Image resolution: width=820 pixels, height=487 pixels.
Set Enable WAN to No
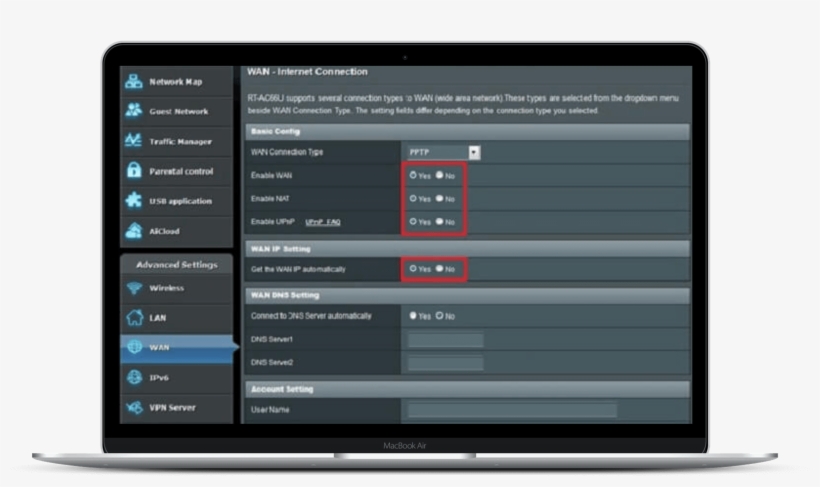click(x=439, y=175)
